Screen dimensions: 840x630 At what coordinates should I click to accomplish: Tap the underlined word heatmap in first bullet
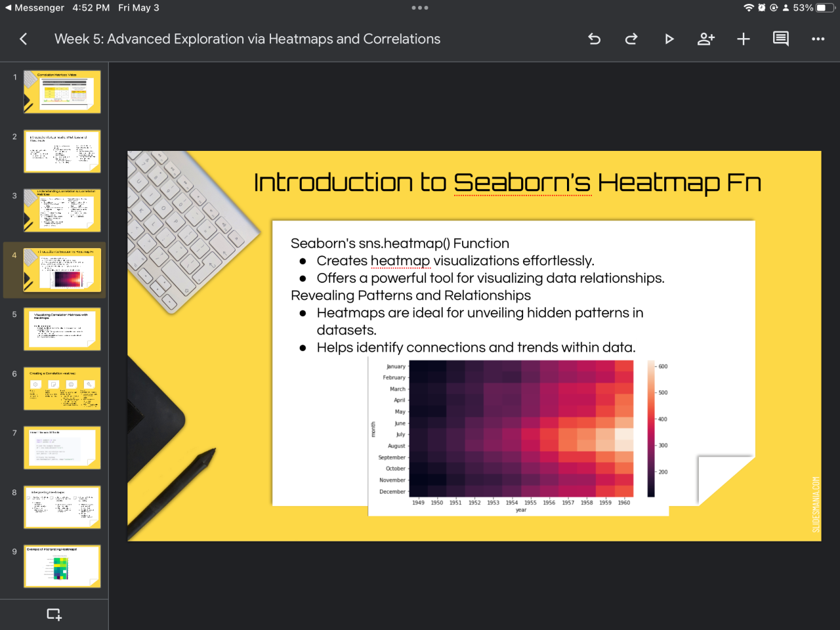[400, 261]
